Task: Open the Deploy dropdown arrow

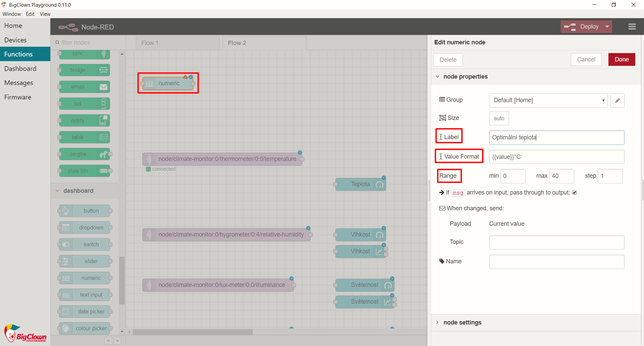Action: (x=607, y=27)
